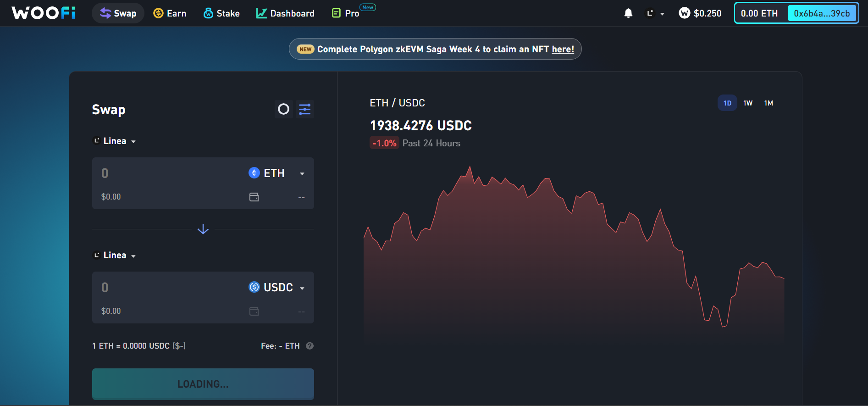Click the Ethereum coin icon beside ETH
The width and height of the screenshot is (868, 406).
(254, 172)
